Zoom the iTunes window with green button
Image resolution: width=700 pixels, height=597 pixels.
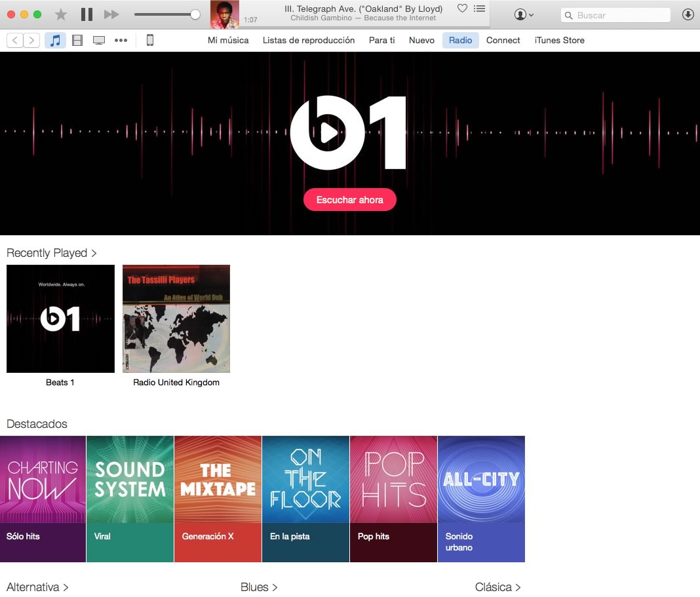37,14
